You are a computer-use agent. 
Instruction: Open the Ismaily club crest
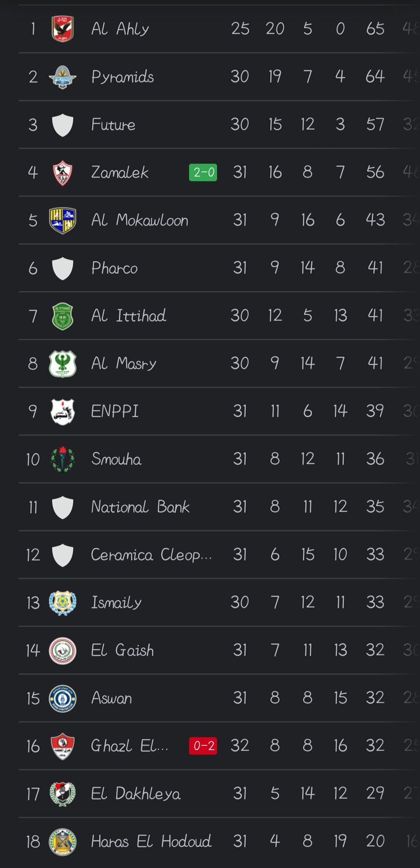(63, 603)
